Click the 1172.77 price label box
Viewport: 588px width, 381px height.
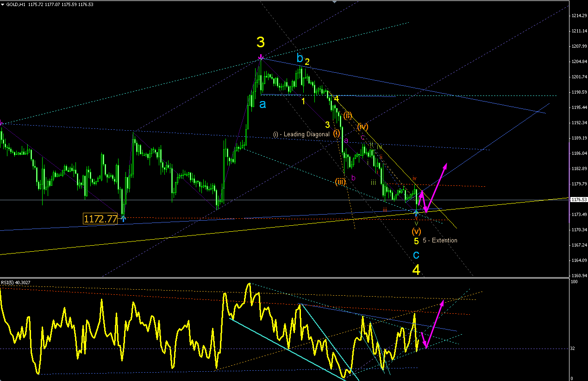coord(100,219)
